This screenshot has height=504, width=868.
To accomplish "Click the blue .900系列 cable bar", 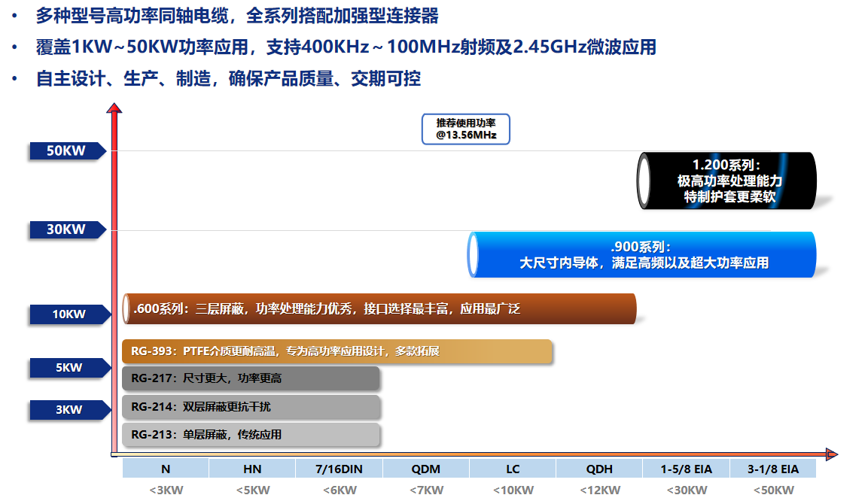I will point(642,255).
